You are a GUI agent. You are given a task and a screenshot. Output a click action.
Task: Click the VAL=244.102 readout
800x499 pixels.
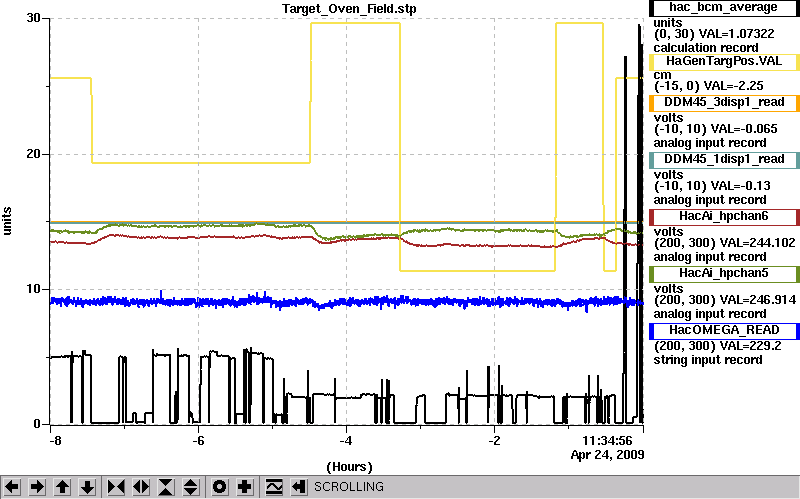[757, 243]
